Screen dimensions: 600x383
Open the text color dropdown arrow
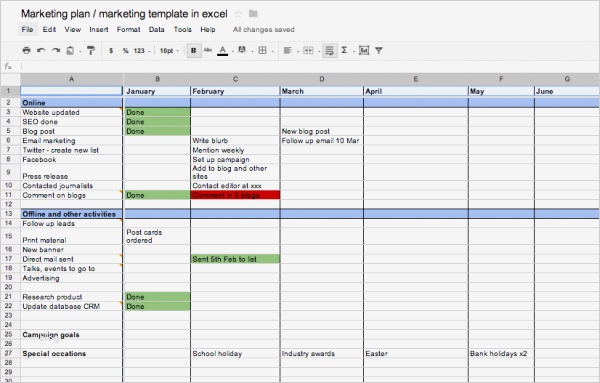pyautogui.click(x=232, y=51)
